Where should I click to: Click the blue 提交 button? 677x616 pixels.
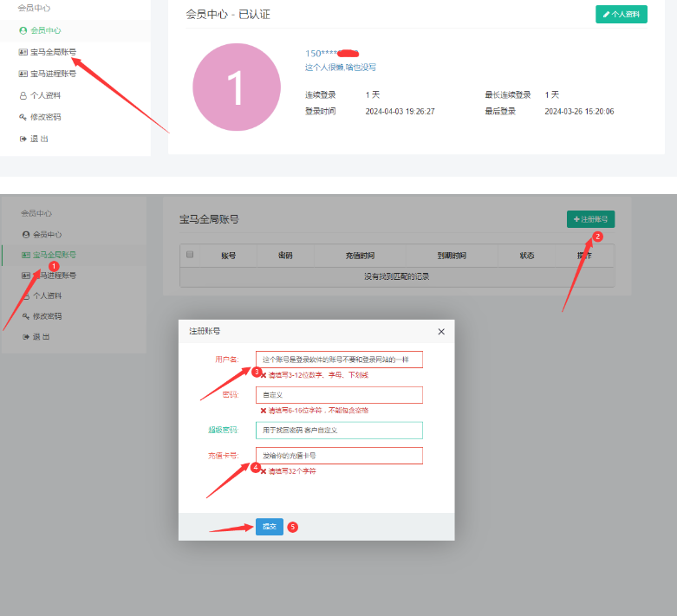pos(270,527)
